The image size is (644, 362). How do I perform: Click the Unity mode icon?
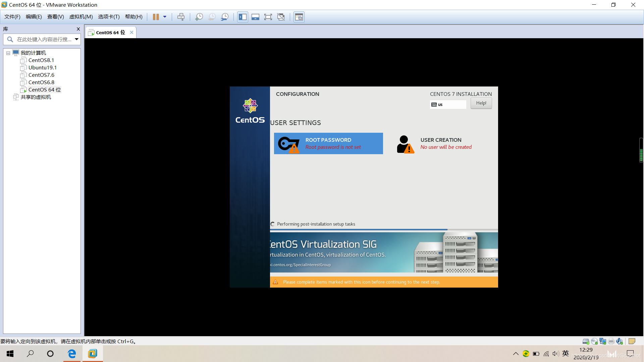coord(281,17)
